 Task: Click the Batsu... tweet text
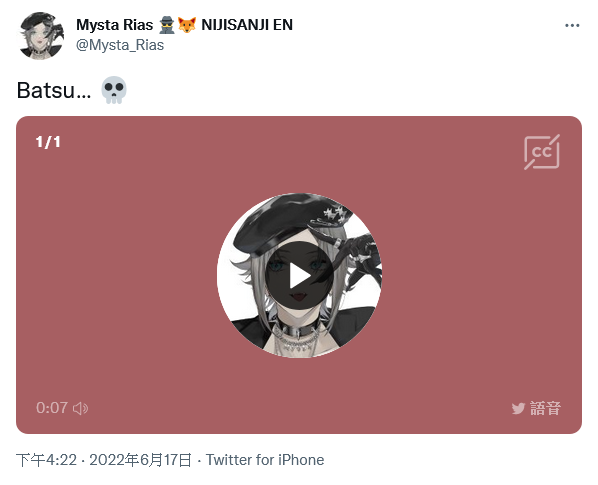54,91
